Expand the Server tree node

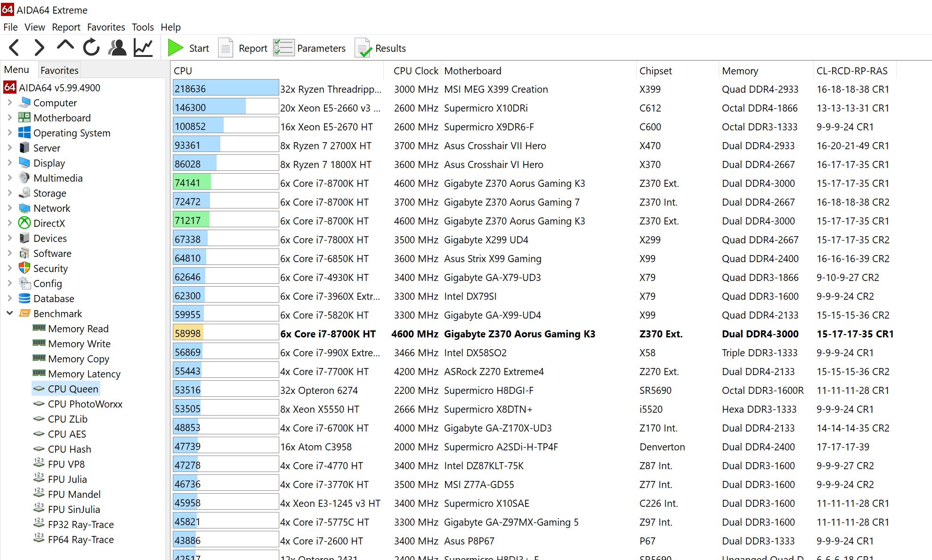point(9,147)
